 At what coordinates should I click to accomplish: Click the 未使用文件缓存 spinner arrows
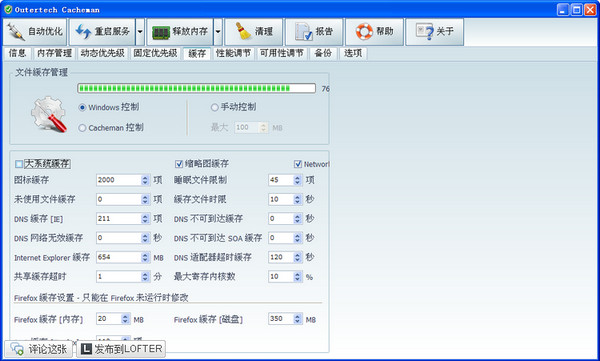coord(145,199)
